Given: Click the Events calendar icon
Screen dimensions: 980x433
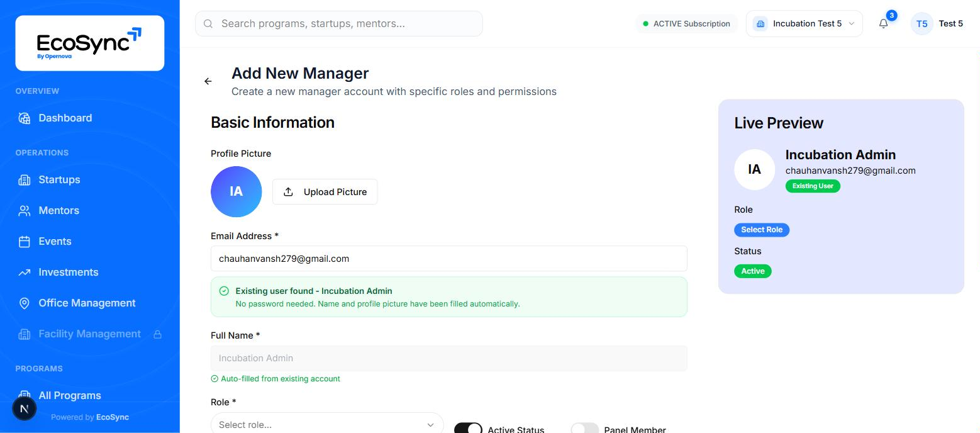Looking at the screenshot, I should click(25, 242).
